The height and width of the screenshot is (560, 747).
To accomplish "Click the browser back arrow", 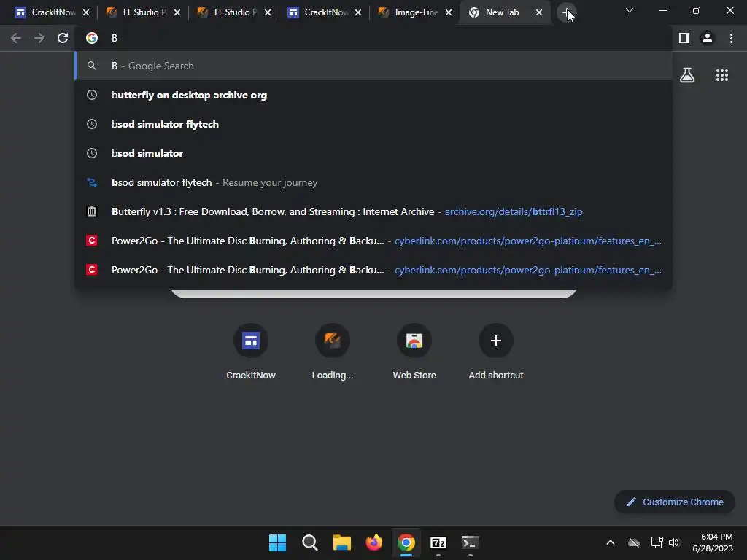I will [16, 38].
